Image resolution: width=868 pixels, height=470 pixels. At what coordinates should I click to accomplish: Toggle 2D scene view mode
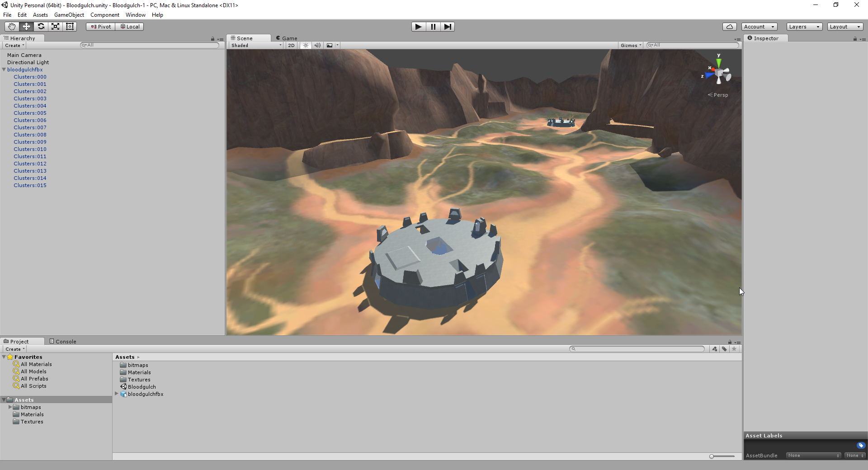pos(291,45)
